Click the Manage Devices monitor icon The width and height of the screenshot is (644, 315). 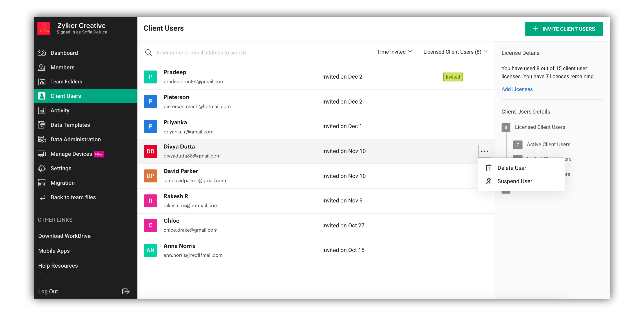(x=42, y=154)
